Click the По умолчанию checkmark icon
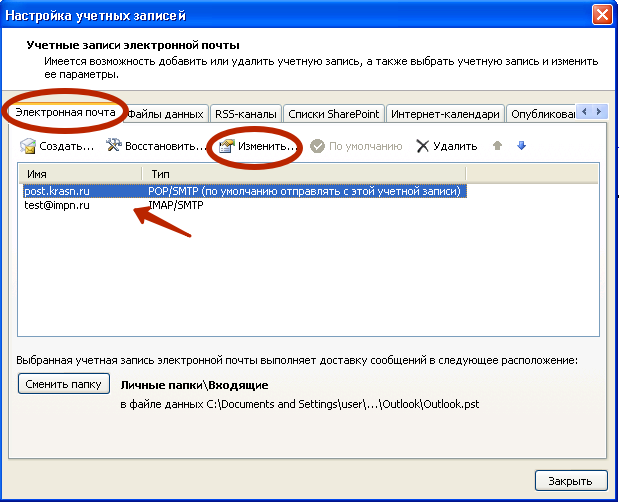The width and height of the screenshot is (619, 502). (x=318, y=146)
